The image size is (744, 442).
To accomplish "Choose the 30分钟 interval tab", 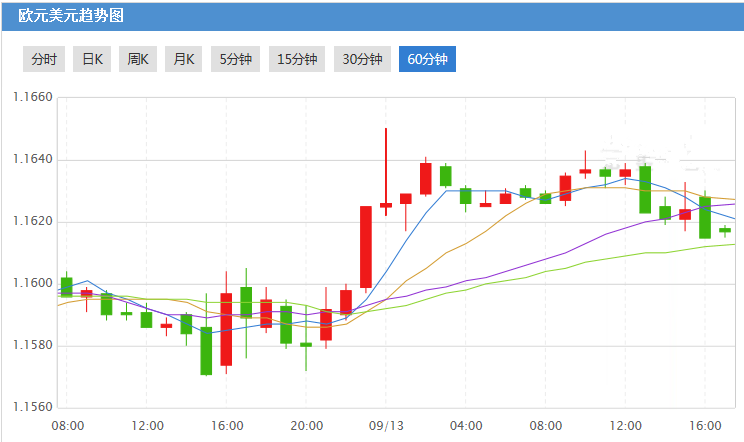I will pos(362,60).
